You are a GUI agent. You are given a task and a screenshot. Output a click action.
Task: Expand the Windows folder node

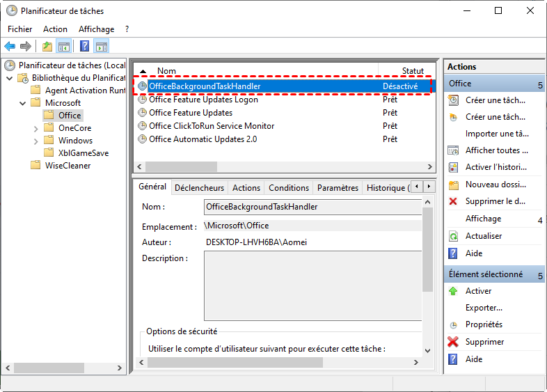pos(36,141)
